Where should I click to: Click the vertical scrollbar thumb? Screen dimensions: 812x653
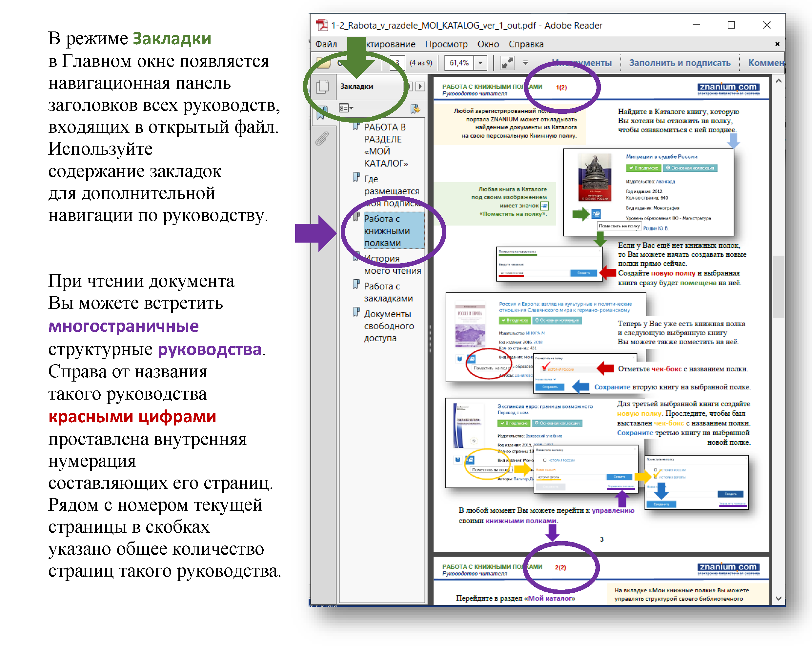point(779,287)
